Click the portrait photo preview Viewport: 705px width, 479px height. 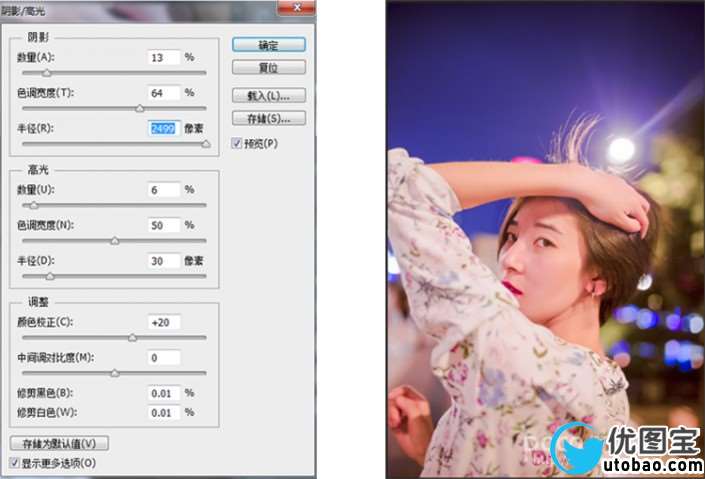[545, 239]
